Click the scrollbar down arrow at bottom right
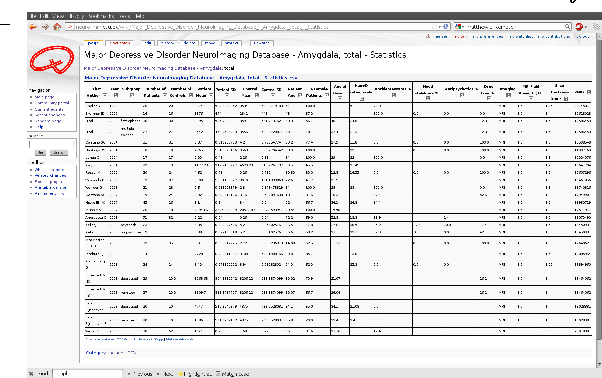 point(599,364)
